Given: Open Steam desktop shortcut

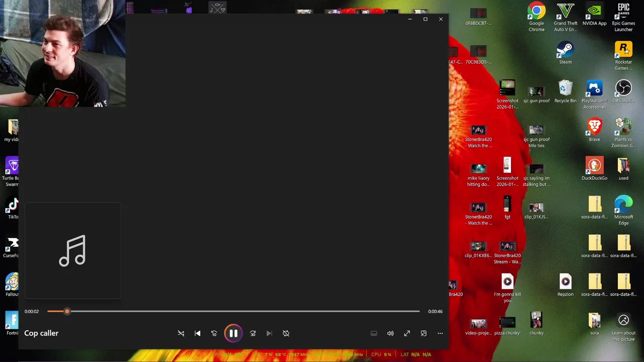Looking at the screenshot, I should pos(566,53).
